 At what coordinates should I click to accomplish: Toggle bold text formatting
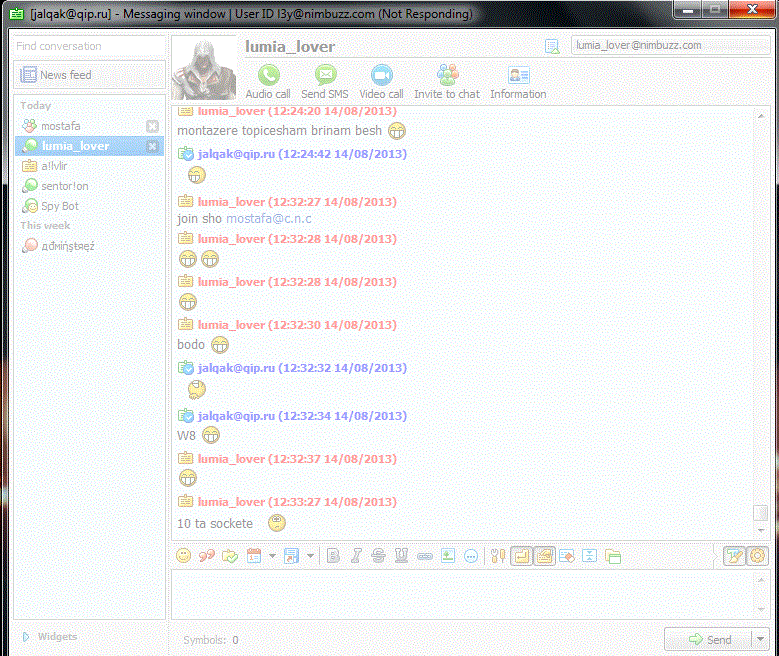(x=333, y=556)
